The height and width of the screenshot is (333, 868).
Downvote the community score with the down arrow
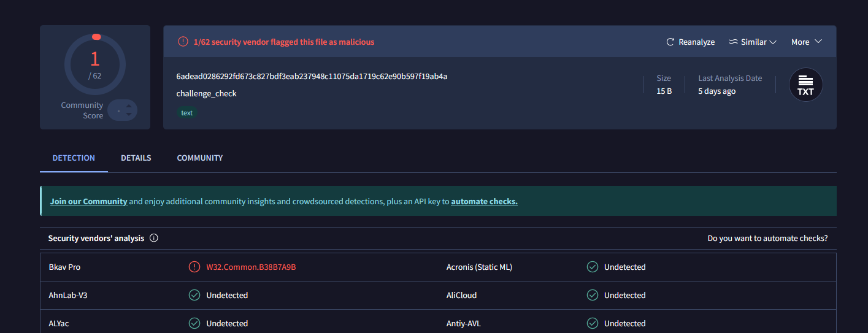[129, 115]
